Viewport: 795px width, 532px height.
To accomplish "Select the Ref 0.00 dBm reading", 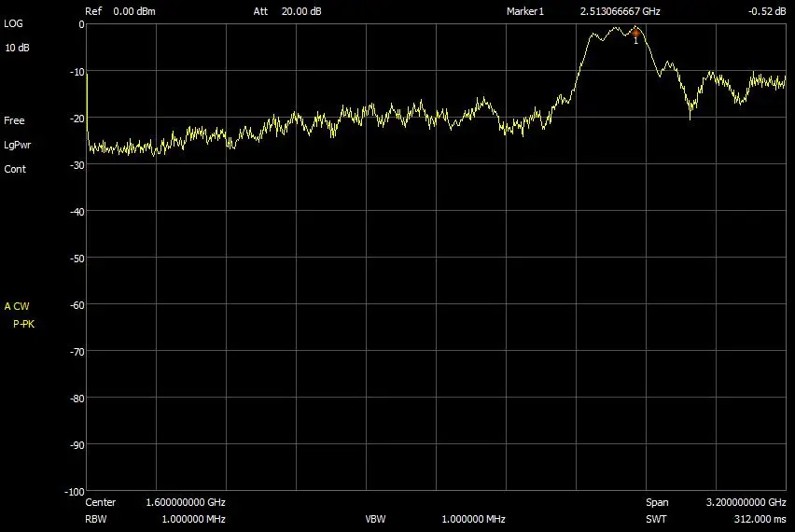I will 120,11.
